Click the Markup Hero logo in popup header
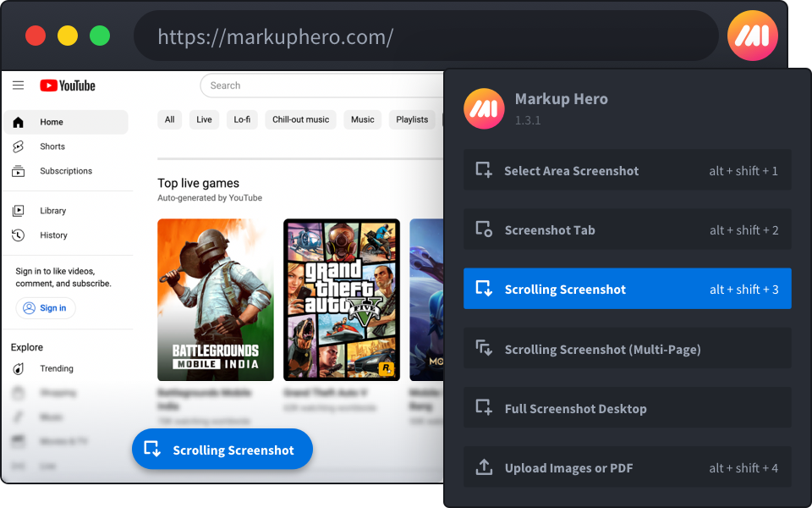The image size is (812, 508). [484, 108]
